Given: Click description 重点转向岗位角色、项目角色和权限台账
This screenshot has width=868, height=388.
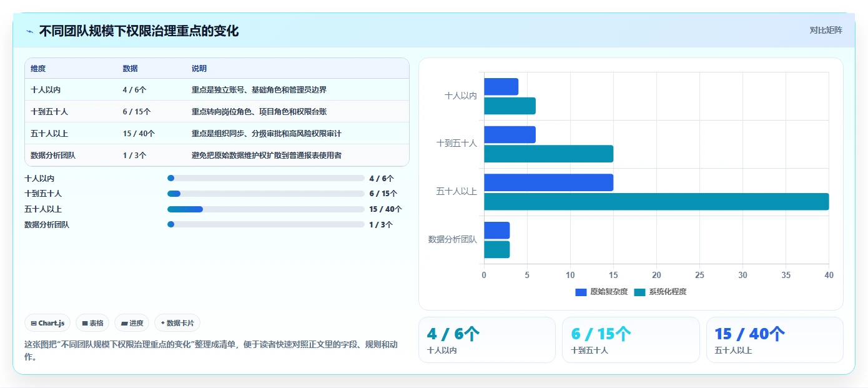Looking at the screenshot, I should pyautogui.click(x=259, y=112).
